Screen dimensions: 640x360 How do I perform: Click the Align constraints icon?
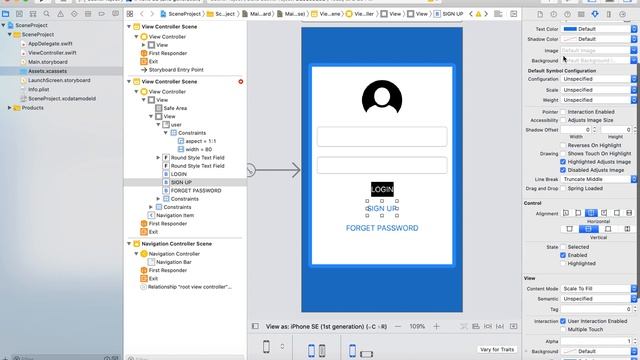coord(476,327)
